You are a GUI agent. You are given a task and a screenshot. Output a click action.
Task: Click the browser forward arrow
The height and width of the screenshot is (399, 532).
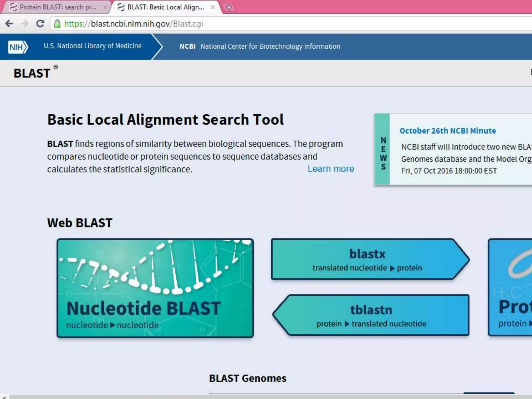(x=25, y=24)
